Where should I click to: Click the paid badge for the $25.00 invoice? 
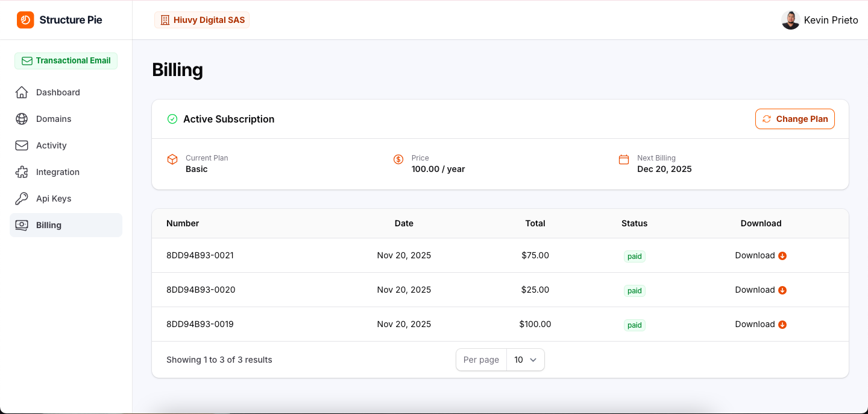(x=635, y=291)
